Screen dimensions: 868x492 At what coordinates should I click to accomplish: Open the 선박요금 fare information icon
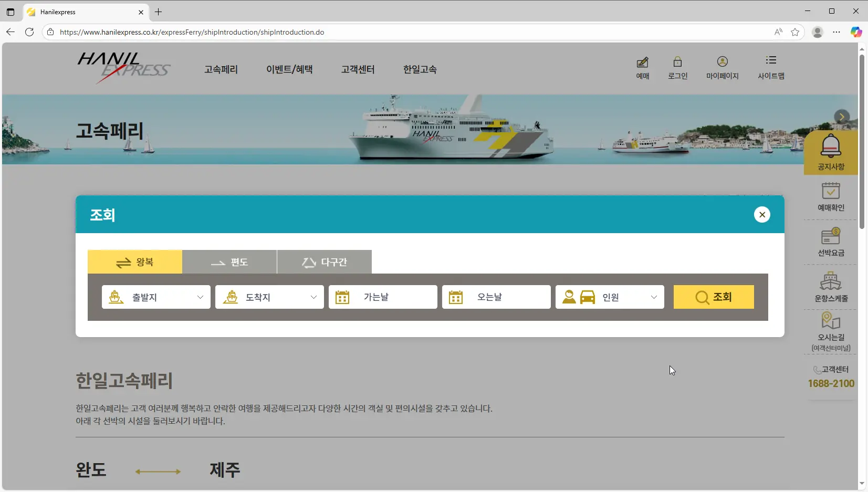[831, 242]
